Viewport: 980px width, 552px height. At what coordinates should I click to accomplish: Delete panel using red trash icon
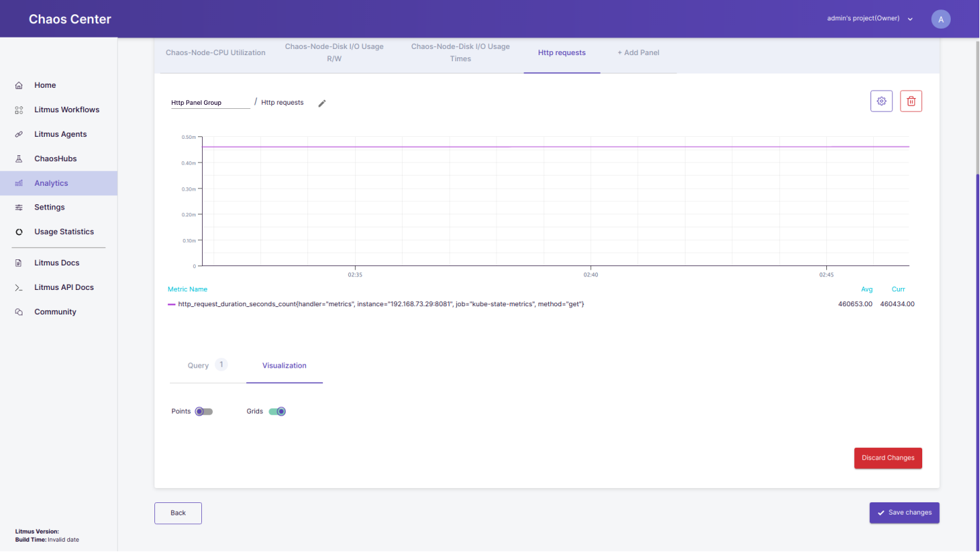[x=911, y=101]
